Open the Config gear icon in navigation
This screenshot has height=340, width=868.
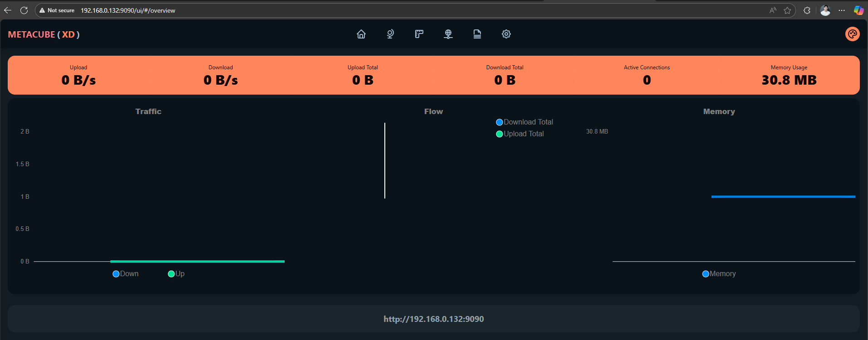pyautogui.click(x=506, y=34)
